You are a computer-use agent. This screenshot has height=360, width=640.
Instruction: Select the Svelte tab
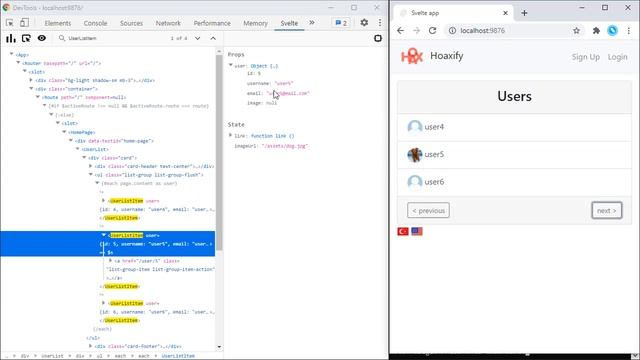pos(289,23)
